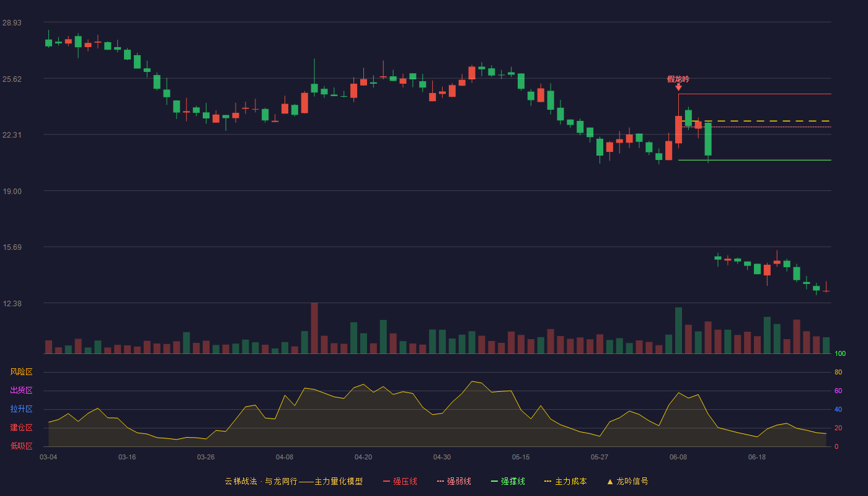Viewport: 868px width, 496px height.
Task: Click the 05-27 date label
Action: [x=600, y=457]
